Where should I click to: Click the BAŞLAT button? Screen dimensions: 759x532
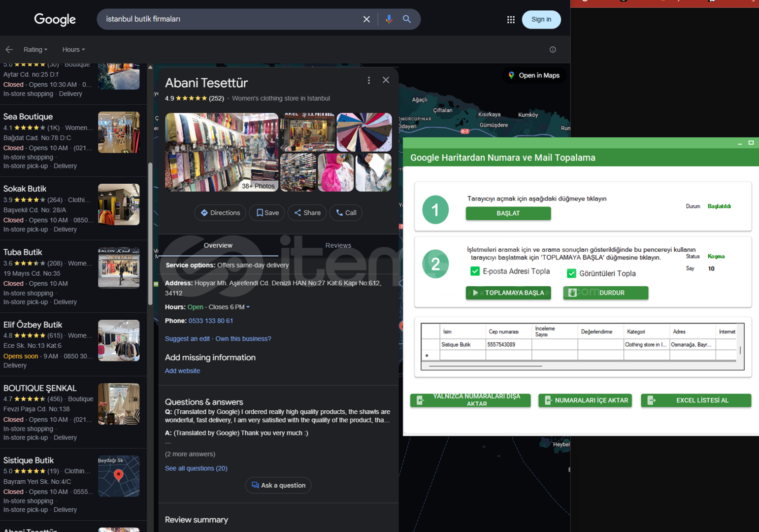tap(508, 213)
